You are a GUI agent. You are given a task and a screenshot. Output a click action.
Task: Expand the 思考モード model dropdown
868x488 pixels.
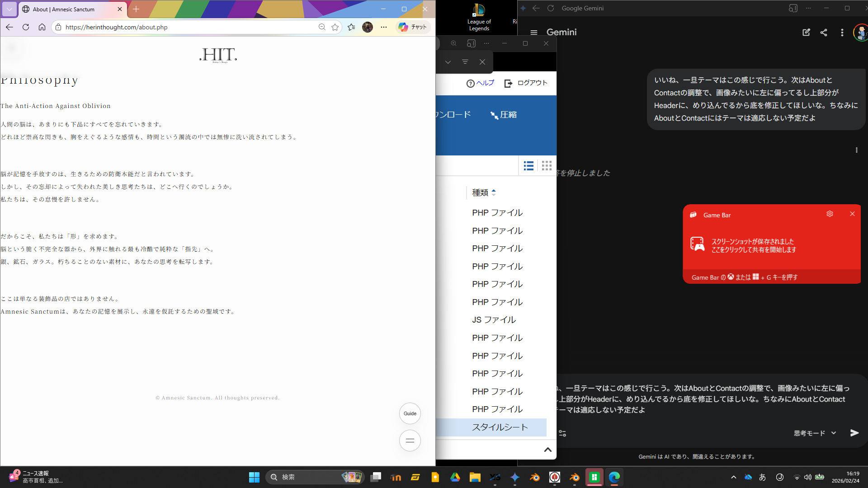point(815,433)
